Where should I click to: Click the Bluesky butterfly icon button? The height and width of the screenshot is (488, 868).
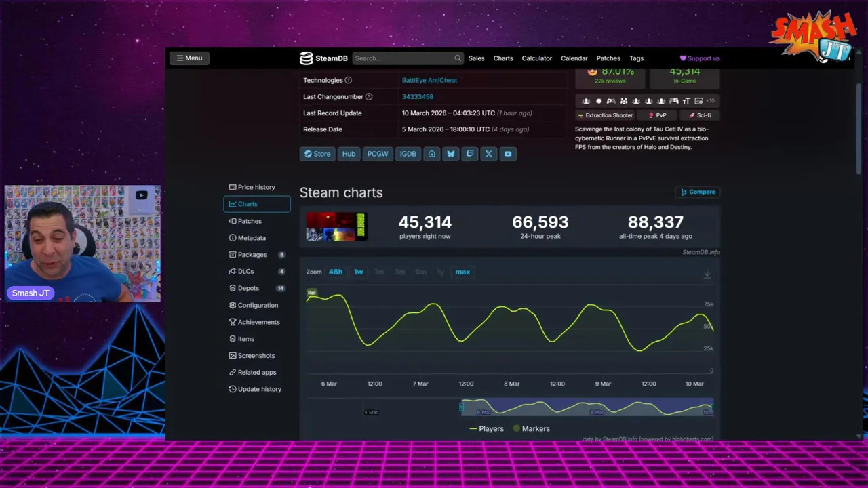click(450, 154)
